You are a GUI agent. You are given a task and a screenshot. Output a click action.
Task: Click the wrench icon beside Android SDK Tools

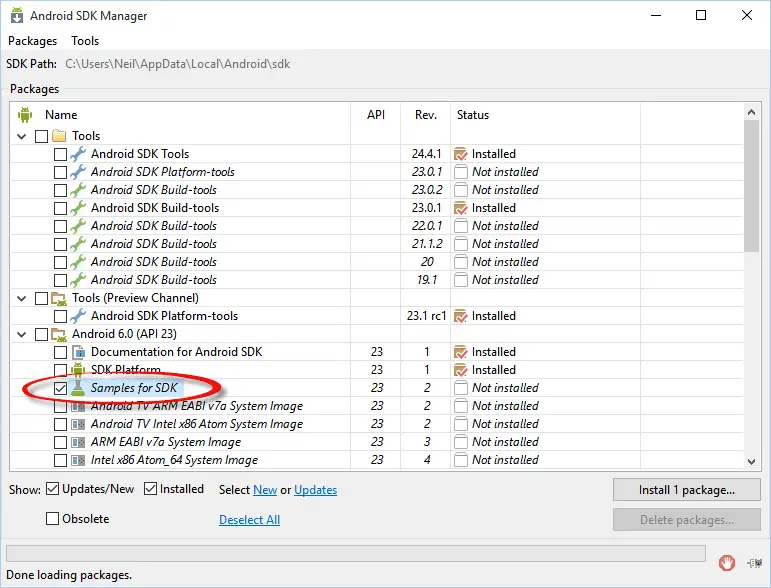[78, 154]
